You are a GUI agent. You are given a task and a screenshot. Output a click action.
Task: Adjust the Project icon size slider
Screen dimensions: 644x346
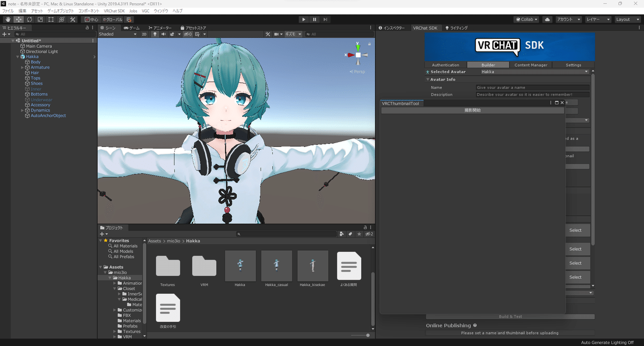point(360,335)
